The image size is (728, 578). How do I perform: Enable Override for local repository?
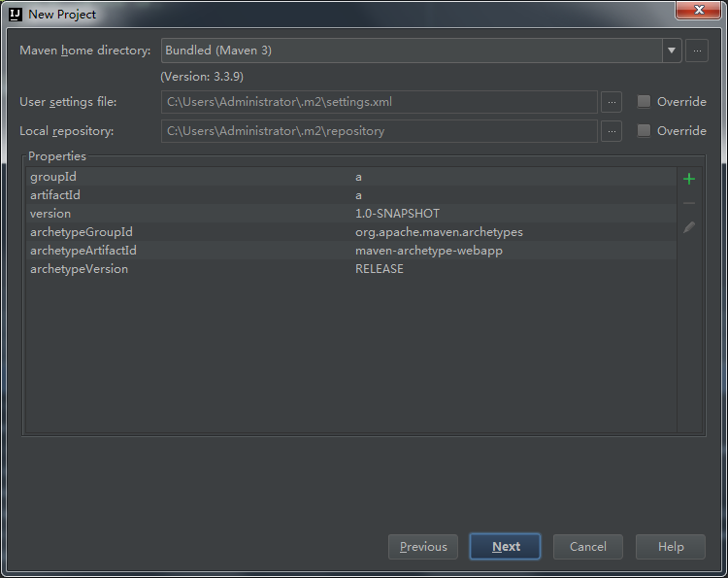pyautogui.click(x=644, y=130)
